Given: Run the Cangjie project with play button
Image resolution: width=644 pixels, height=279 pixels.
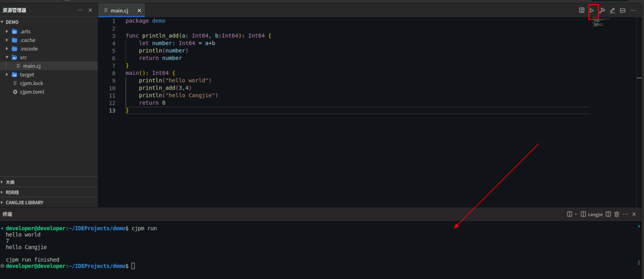Looking at the screenshot, I should [592, 10].
